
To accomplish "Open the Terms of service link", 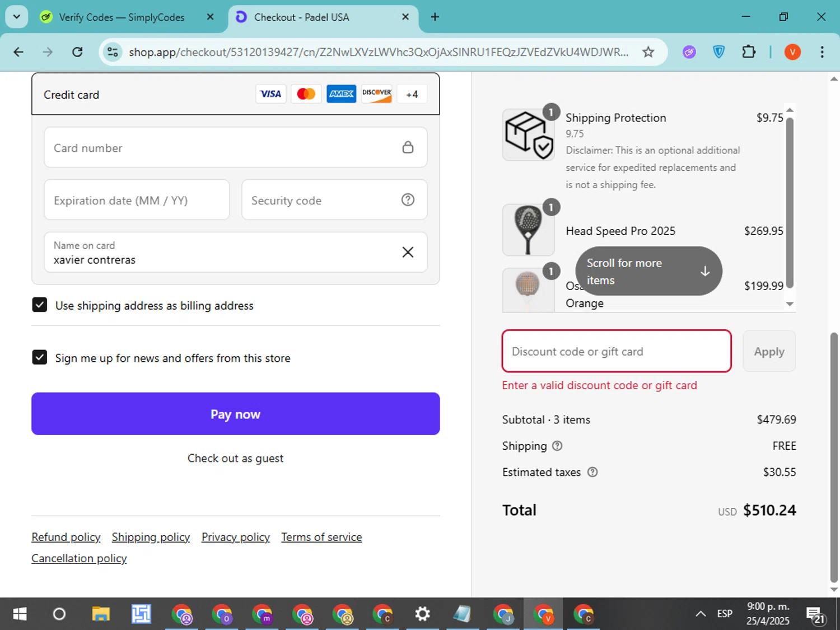I will pos(321,537).
